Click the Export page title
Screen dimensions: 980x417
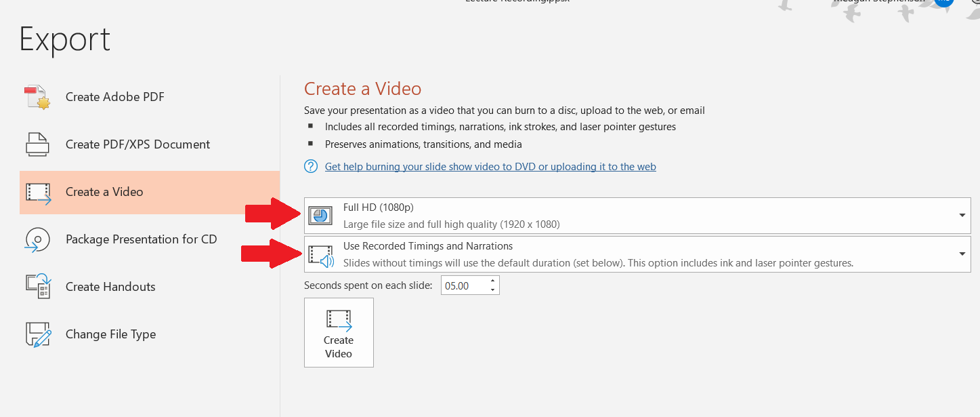pos(65,39)
